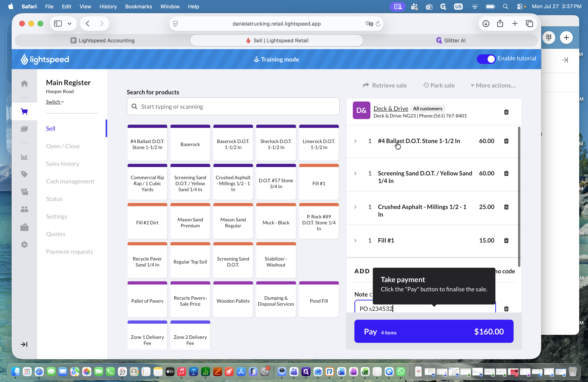
Task: Open the Reporting bar chart icon
Action: (x=24, y=157)
